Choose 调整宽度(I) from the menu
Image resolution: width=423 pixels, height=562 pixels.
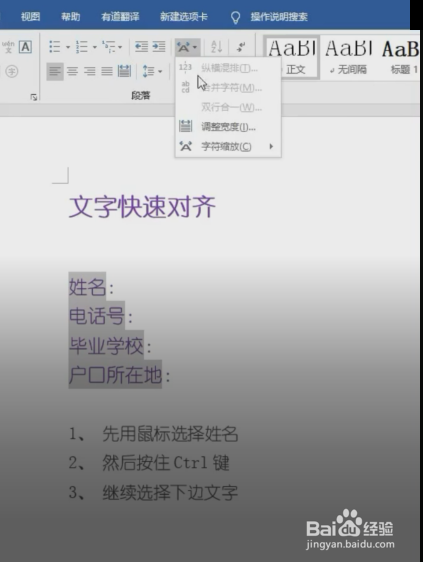click(x=228, y=127)
